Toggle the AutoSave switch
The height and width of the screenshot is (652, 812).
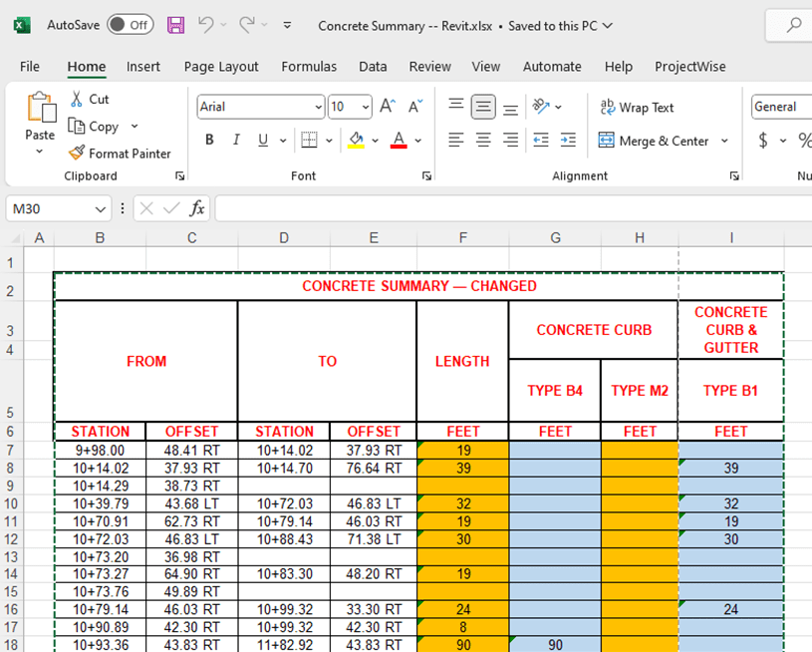coord(130,25)
